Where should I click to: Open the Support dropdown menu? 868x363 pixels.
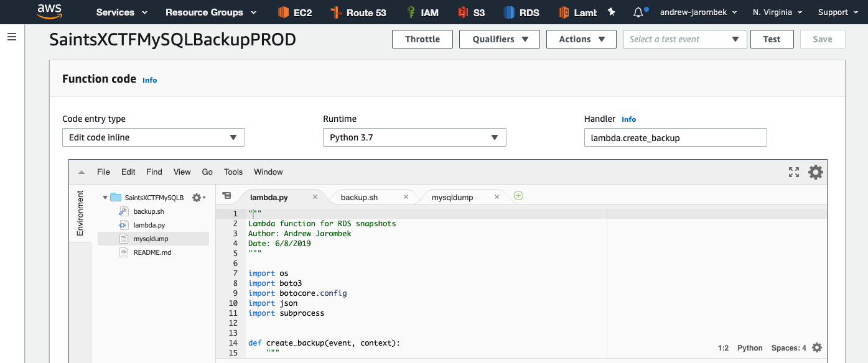pos(838,12)
